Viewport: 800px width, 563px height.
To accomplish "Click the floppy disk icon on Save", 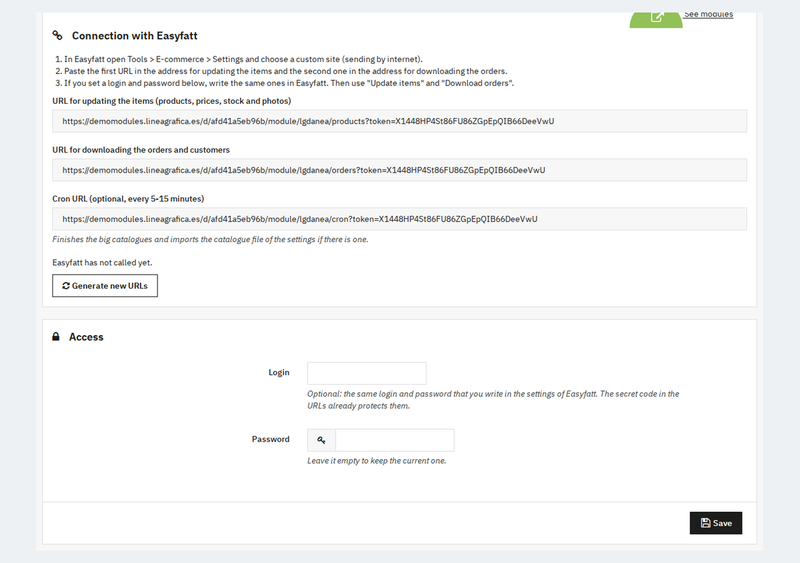I will tap(705, 523).
